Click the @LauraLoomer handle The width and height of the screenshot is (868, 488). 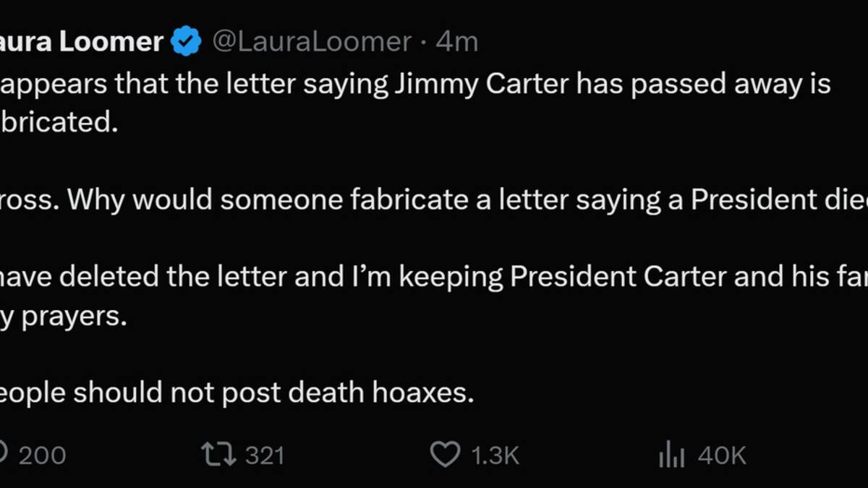click(312, 41)
